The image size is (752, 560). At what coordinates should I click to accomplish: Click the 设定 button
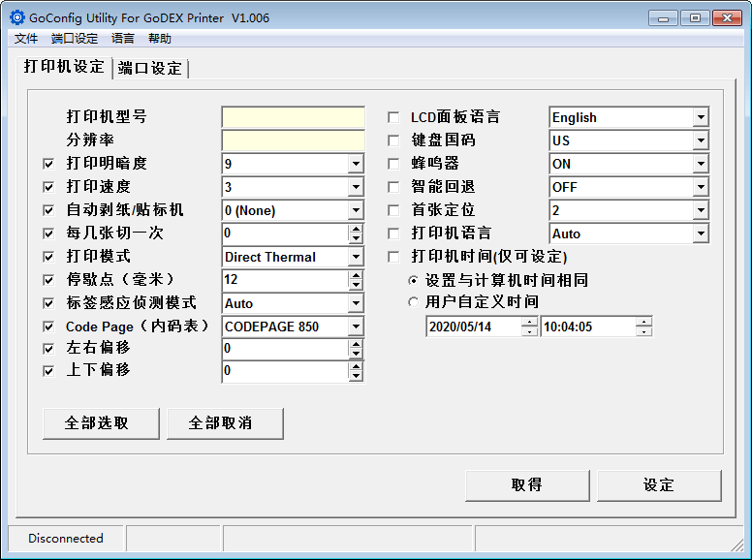click(659, 485)
